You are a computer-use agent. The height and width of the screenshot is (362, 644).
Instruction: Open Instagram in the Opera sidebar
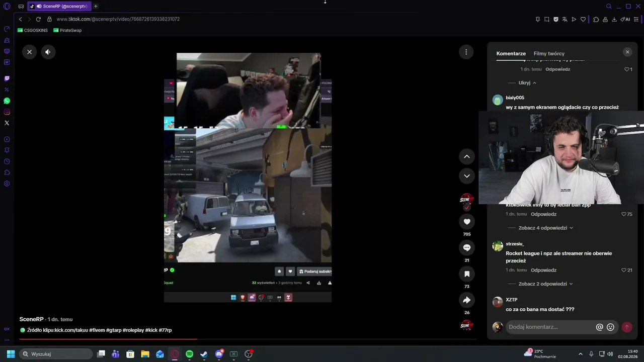coord(7,112)
